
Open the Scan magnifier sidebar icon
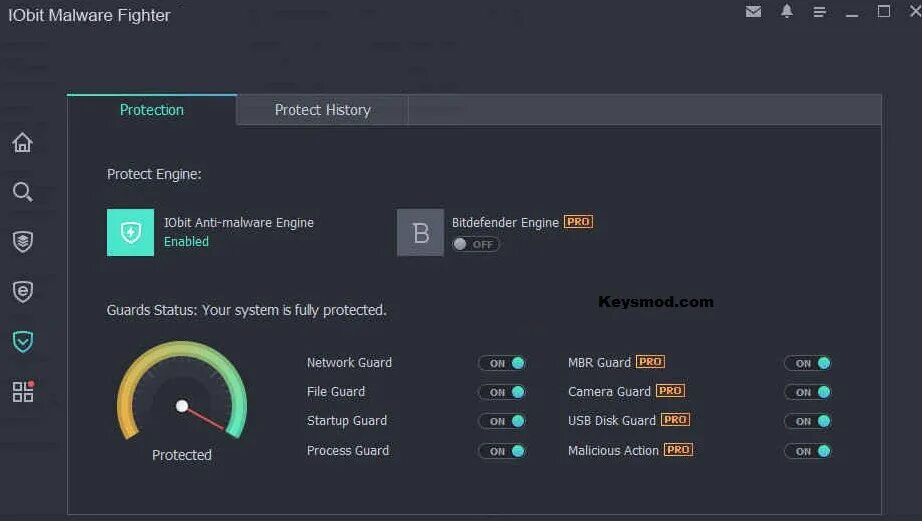coord(22,192)
